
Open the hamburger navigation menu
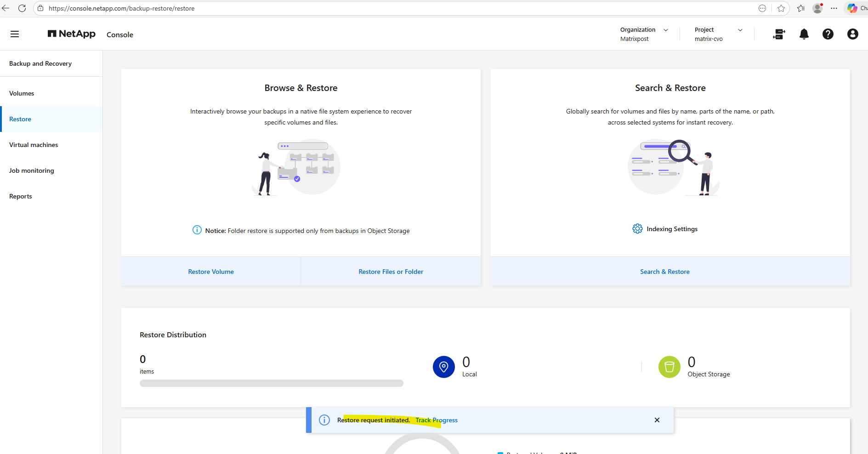click(15, 34)
